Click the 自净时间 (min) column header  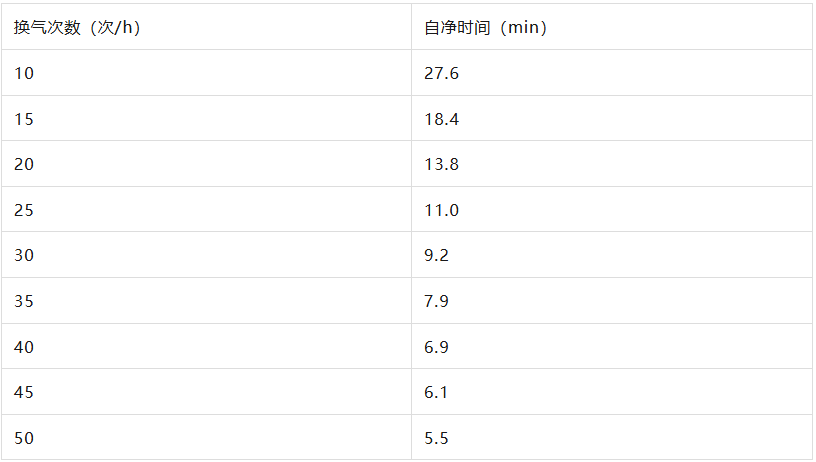485,27
